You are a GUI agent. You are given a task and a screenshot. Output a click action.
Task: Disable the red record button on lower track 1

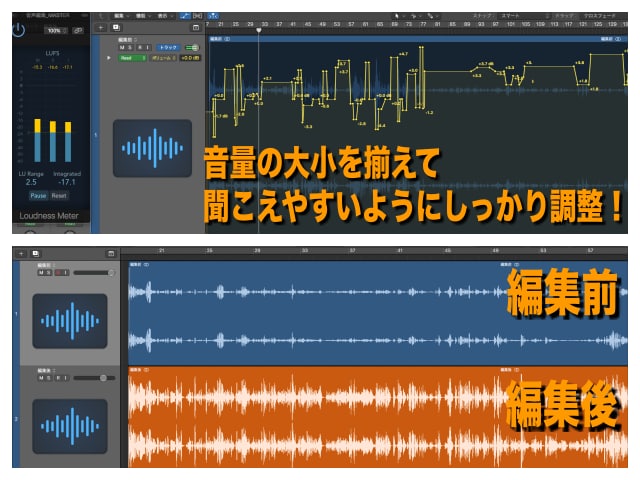pyautogui.click(x=58, y=273)
